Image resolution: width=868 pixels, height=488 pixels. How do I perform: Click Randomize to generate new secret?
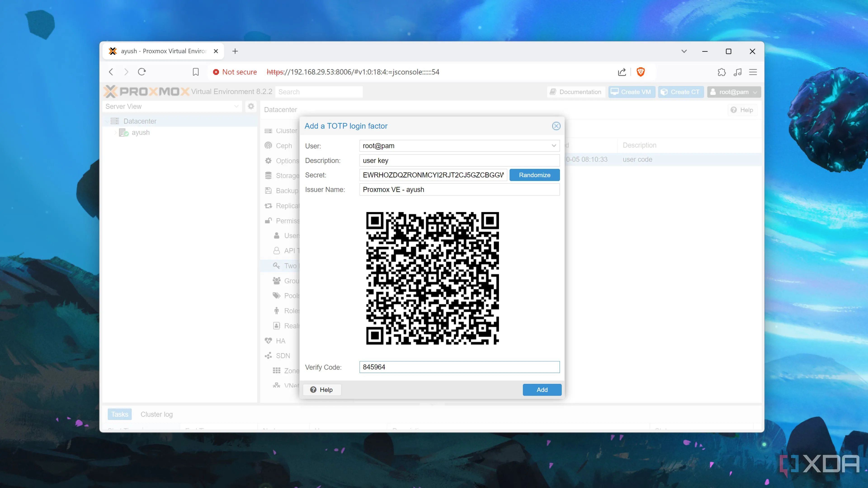coord(534,175)
